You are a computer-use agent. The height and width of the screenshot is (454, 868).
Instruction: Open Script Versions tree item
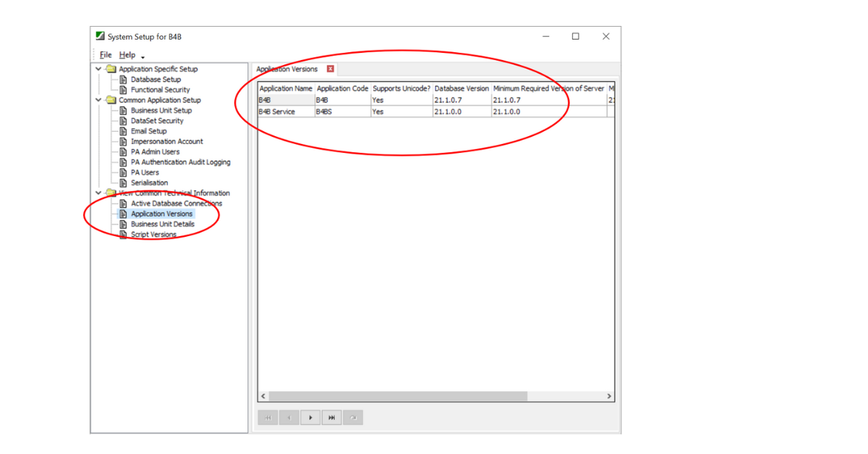pos(153,235)
